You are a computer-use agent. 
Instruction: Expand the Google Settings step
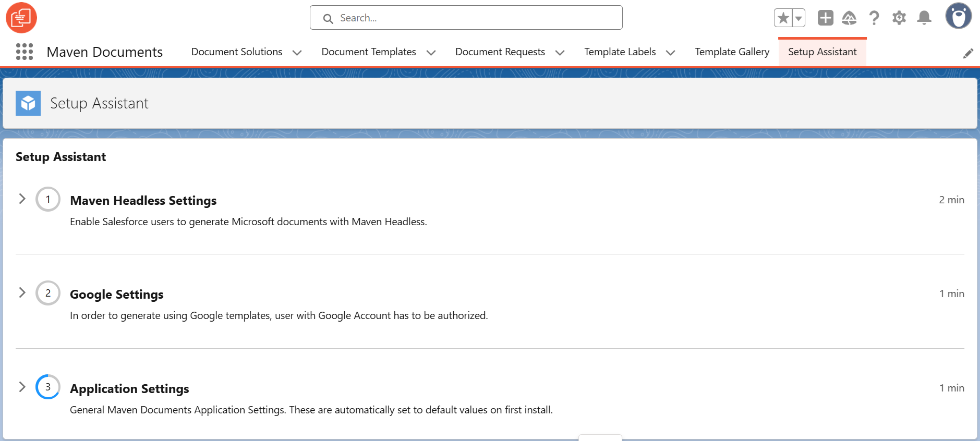pyautogui.click(x=22, y=292)
